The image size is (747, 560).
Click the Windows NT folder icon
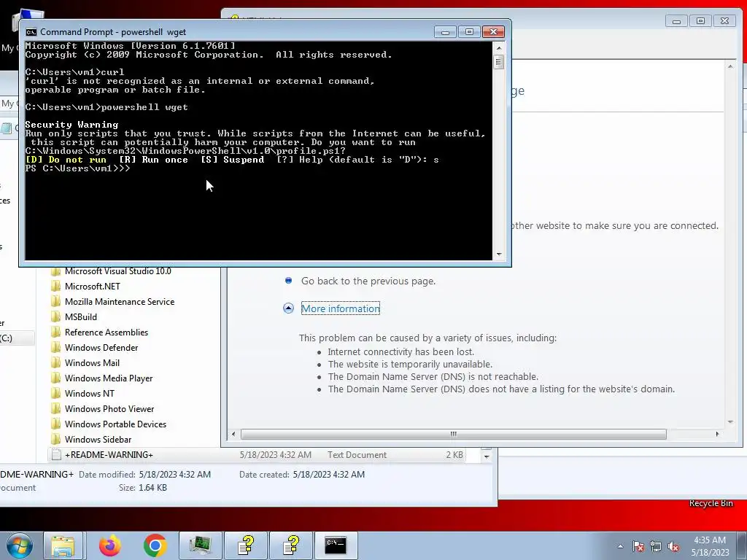tap(55, 393)
